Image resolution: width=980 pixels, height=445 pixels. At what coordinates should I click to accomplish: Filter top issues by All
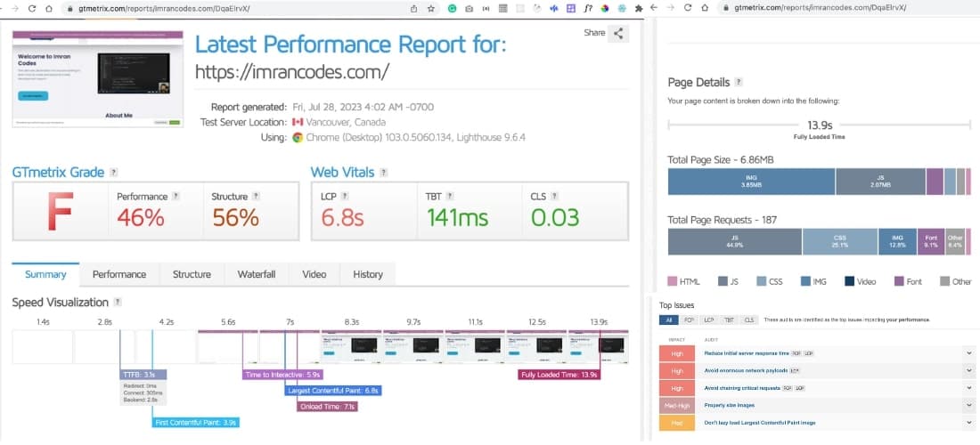668,320
